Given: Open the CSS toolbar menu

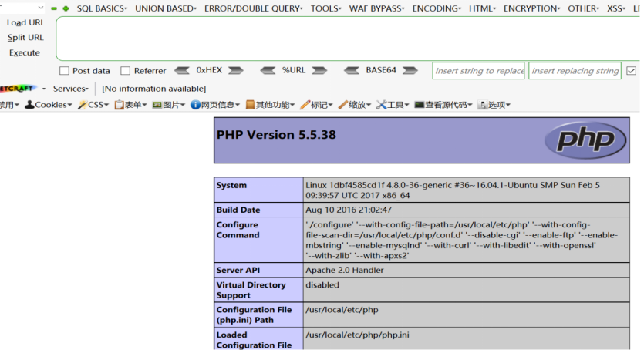Looking at the screenshot, I should (x=93, y=105).
